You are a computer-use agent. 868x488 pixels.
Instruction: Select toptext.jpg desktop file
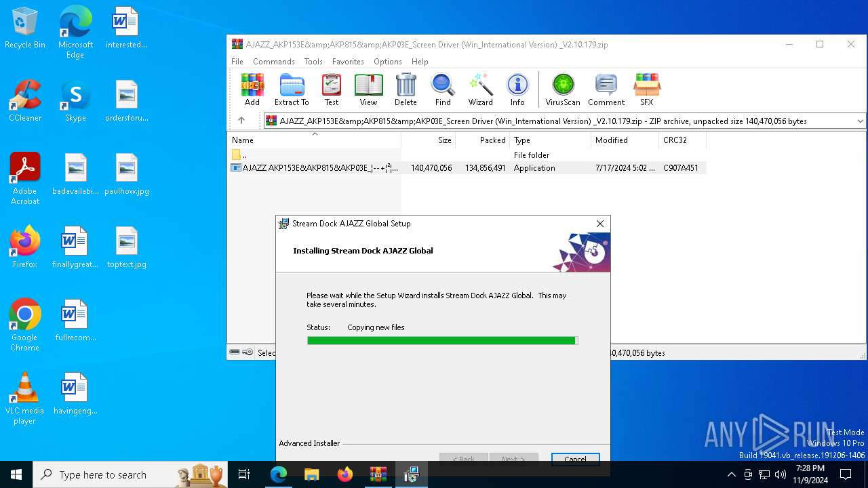(127, 247)
